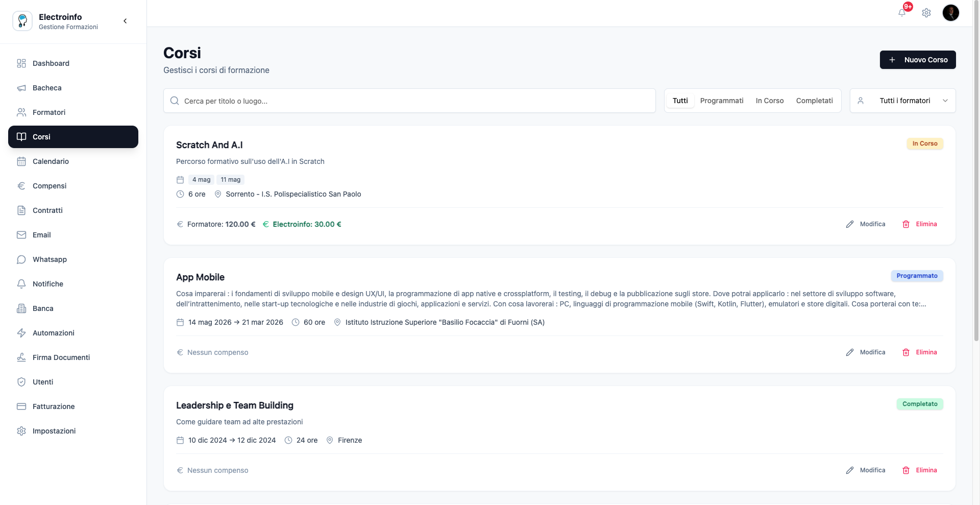Image resolution: width=980 pixels, height=505 pixels.
Task: Click the Completato status badge
Action: 920,404
